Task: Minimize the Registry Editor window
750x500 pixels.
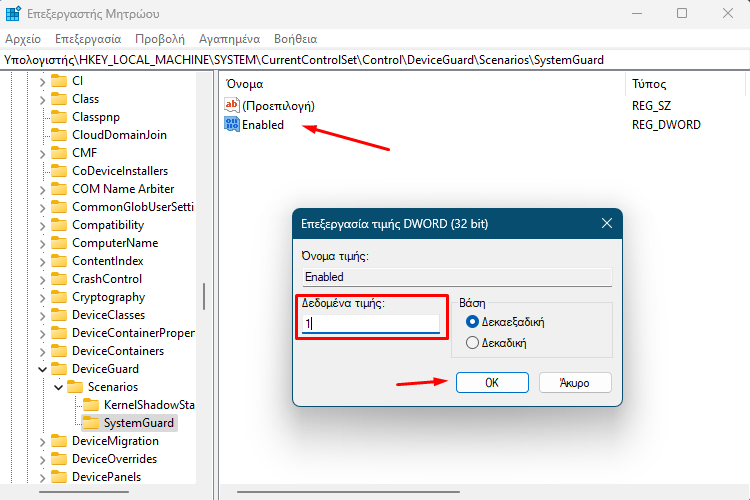Action: click(637, 13)
